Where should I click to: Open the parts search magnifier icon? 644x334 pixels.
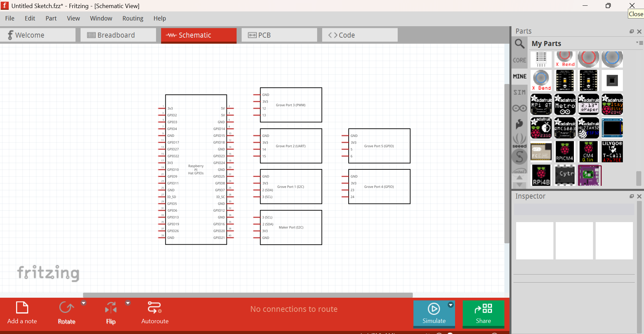pyautogui.click(x=519, y=44)
